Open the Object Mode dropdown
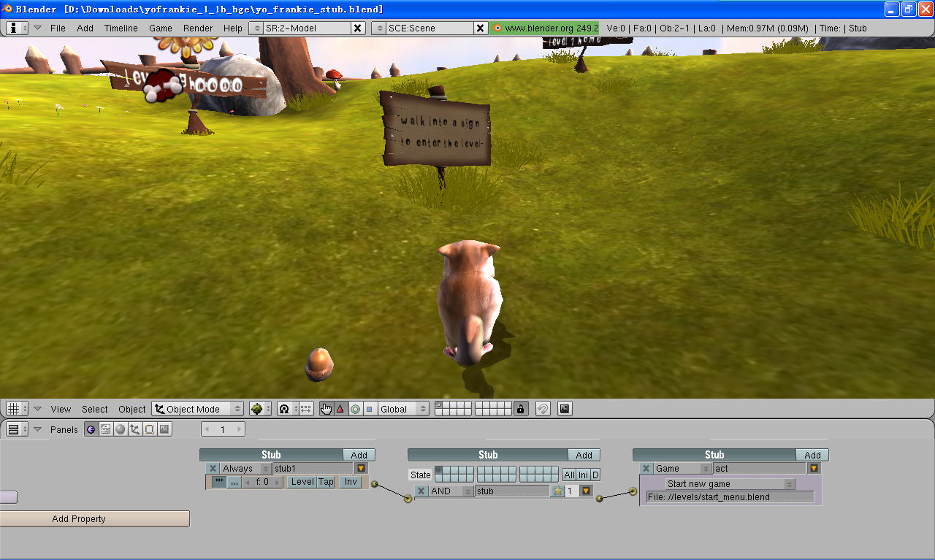This screenshot has width=935, height=560. pos(197,409)
